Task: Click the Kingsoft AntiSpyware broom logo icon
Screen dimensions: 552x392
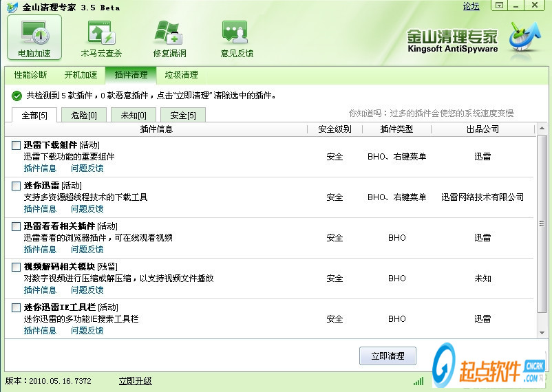Action: point(524,38)
